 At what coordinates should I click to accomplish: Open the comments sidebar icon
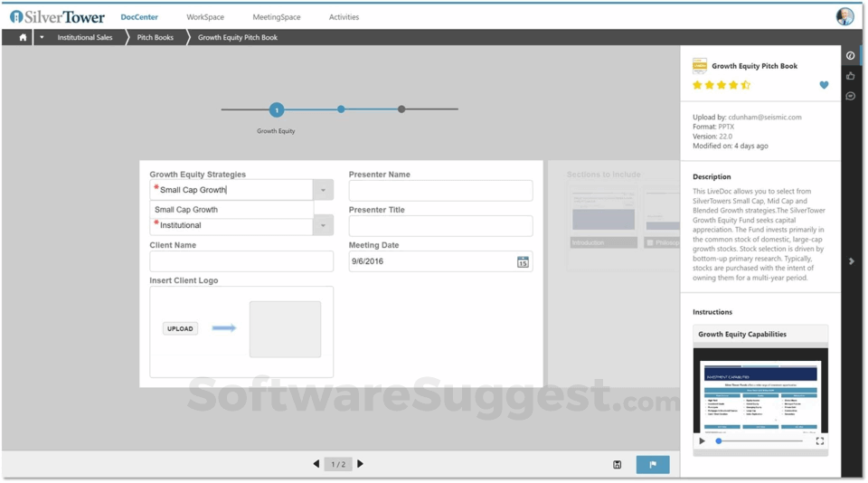pyautogui.click(x=850, y=97)
